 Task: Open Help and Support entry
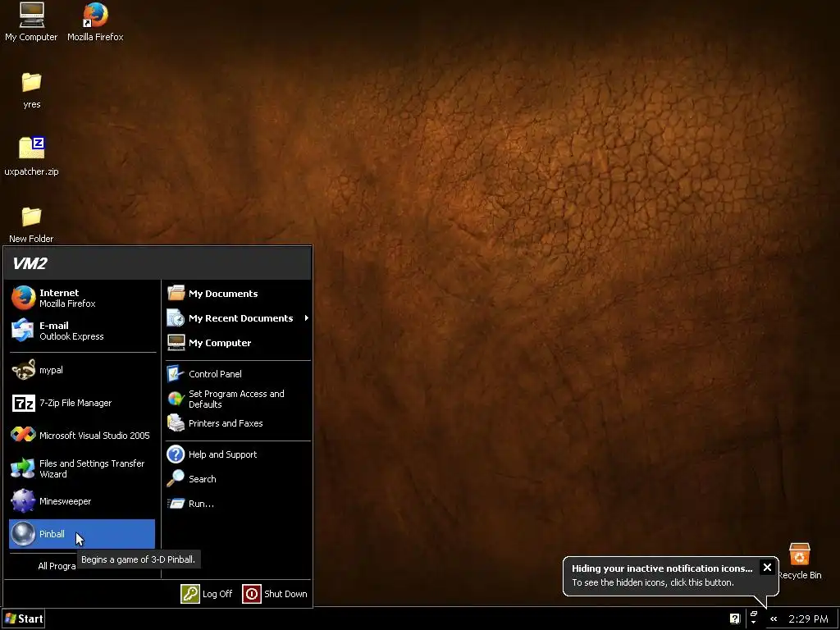(238, 454)
